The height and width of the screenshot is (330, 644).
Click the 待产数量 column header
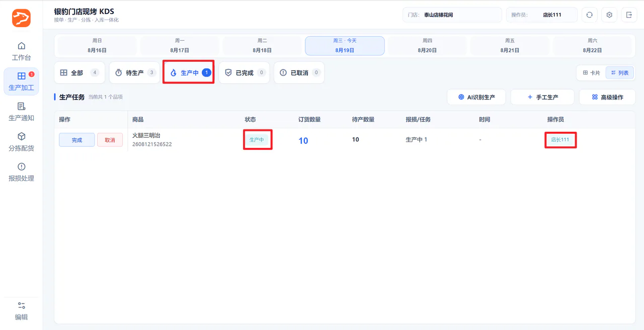click(363, 120)
